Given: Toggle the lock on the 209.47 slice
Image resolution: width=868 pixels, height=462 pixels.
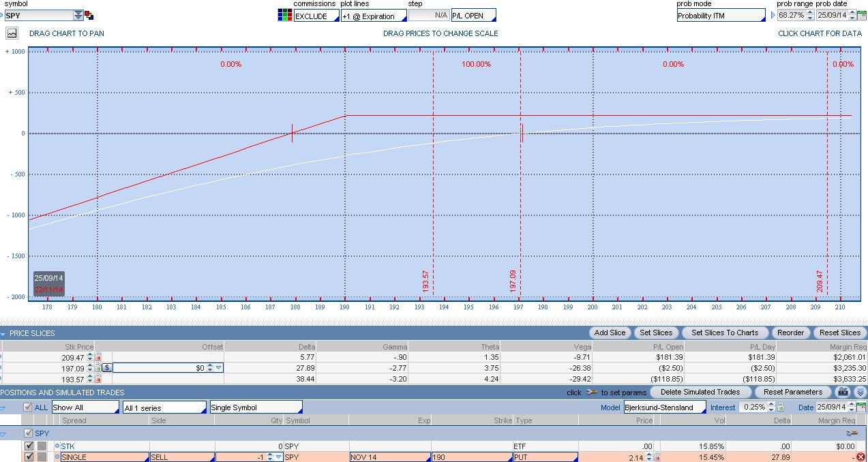Looking at the screenshot, I should [x=98, y=356].
